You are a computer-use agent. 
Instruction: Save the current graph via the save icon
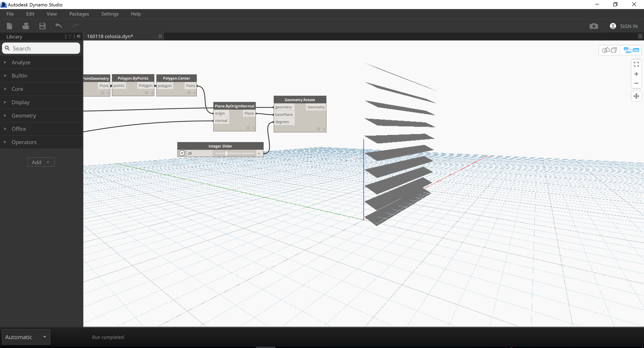tap(42, 26)
